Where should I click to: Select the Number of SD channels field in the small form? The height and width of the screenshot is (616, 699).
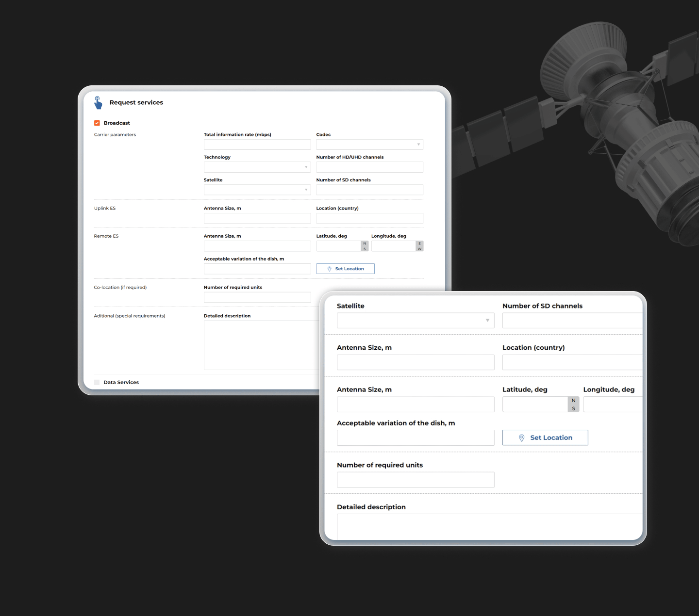369,190
